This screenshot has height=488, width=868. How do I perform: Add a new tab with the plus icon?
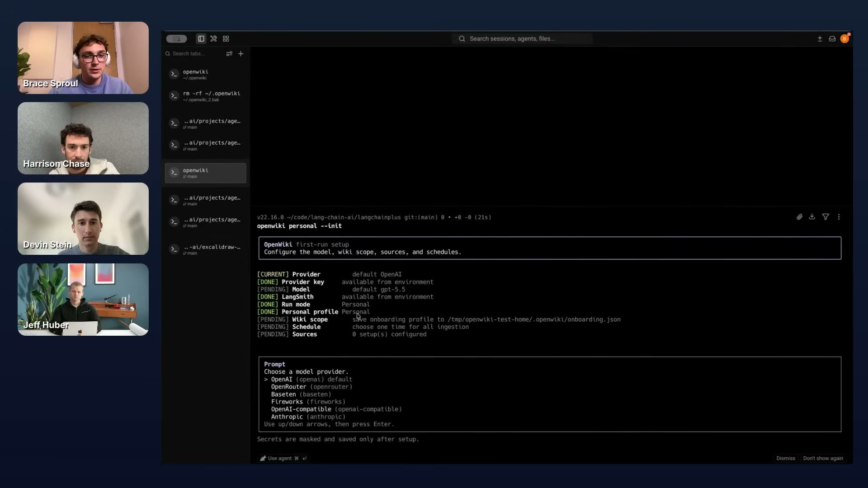click(x=241, y=54)
